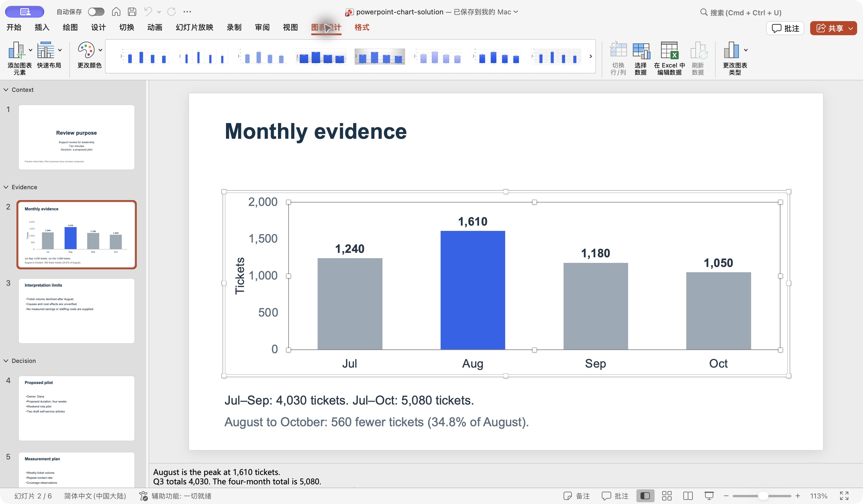Click the 批注 comments button at top
The width and height of the screenshot is (863, 504).
point(785,28)
